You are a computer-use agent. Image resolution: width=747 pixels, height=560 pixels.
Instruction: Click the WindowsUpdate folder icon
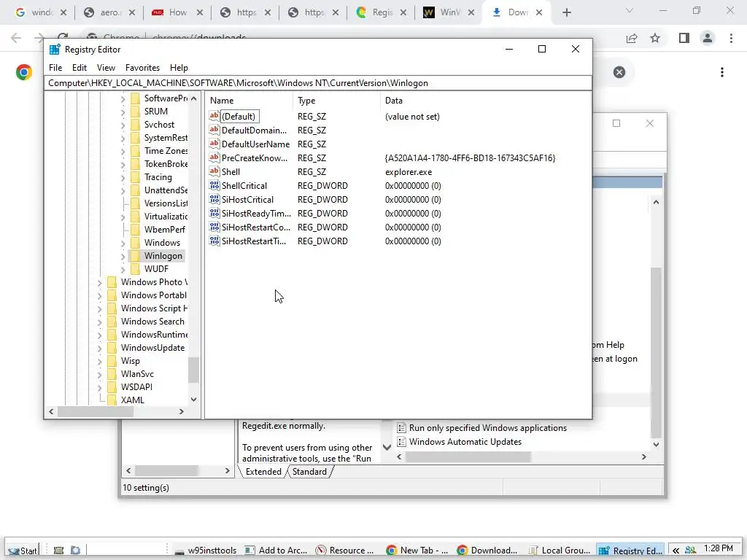[112, 348]
